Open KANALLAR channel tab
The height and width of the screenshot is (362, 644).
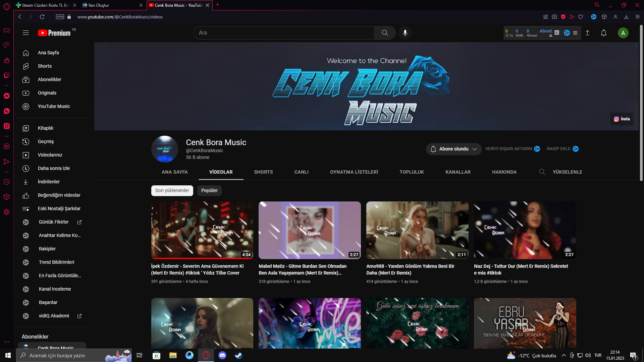458,172
